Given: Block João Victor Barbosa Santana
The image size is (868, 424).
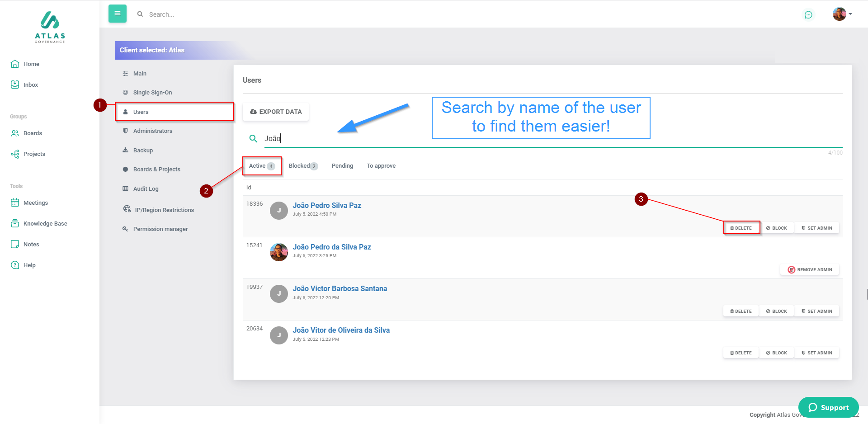Looking at the screenshot, I should pos(777,311).
